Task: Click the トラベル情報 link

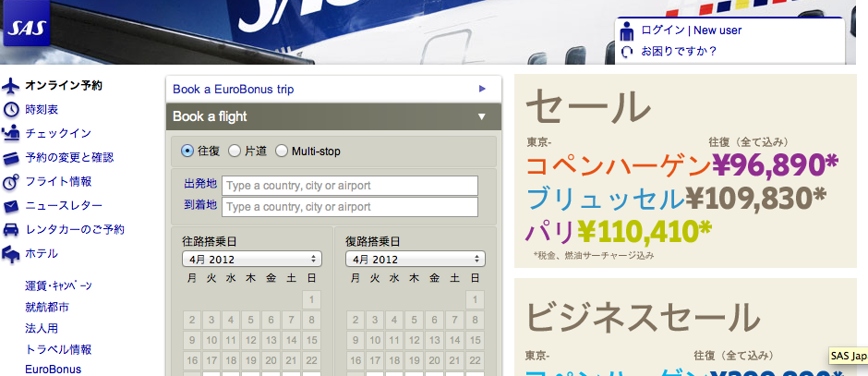Action: 58,349
